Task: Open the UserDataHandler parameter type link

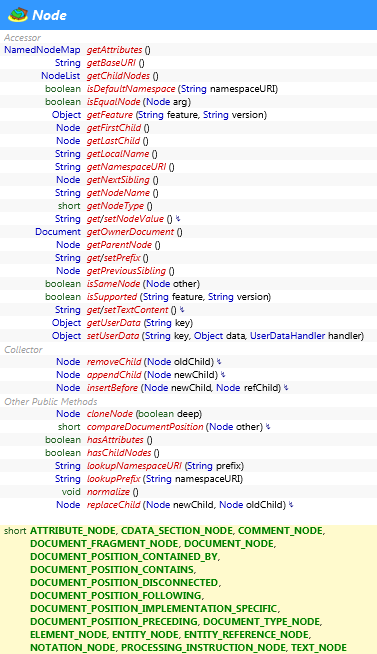Action: pos(287,336)
